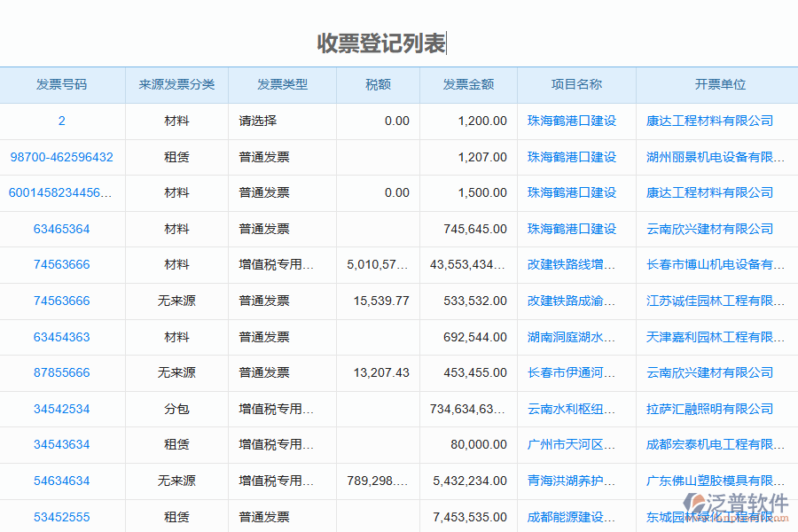Open invoice 63465364 details
798x532 pixels.
(x=61, y=229)
